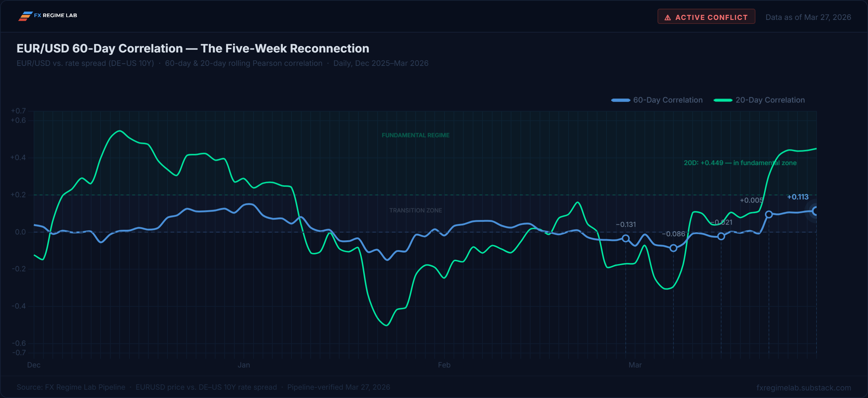The image size is (868, 398).
Task: Click the latest +0.113 endpoint marker
Action: click(x=815, y=211)
